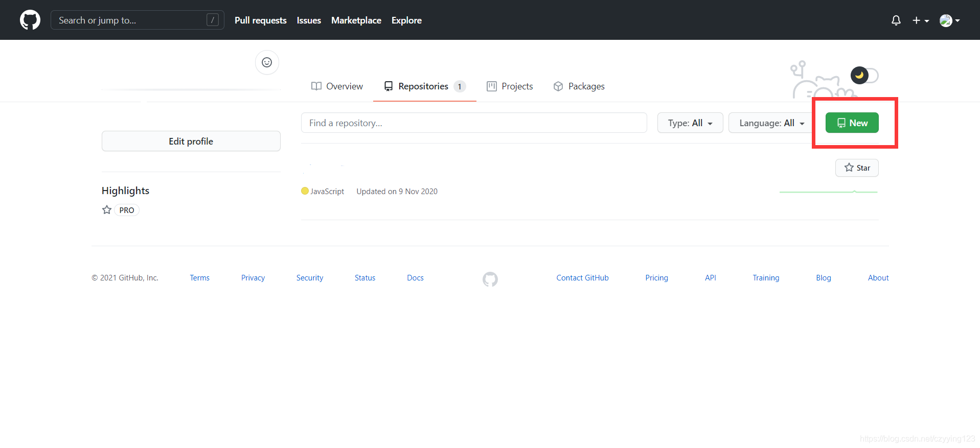Click Contact GitHub link

[x=582, y=278]
